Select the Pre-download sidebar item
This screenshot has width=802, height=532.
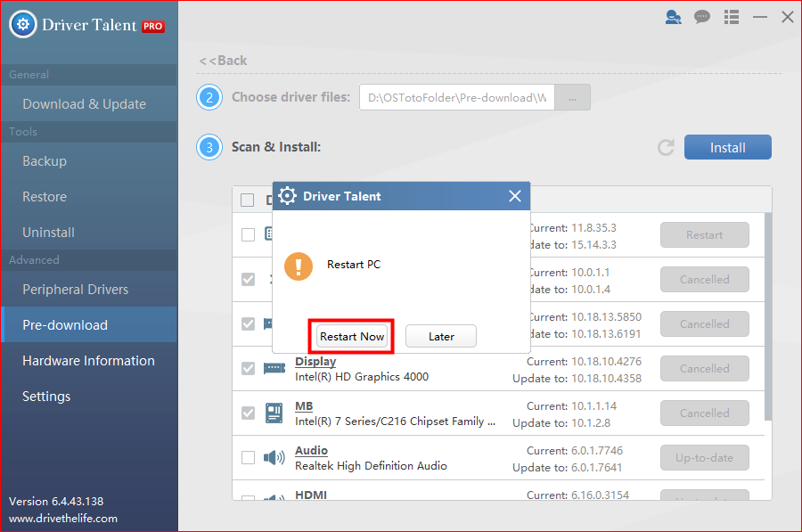coord(89,325)
